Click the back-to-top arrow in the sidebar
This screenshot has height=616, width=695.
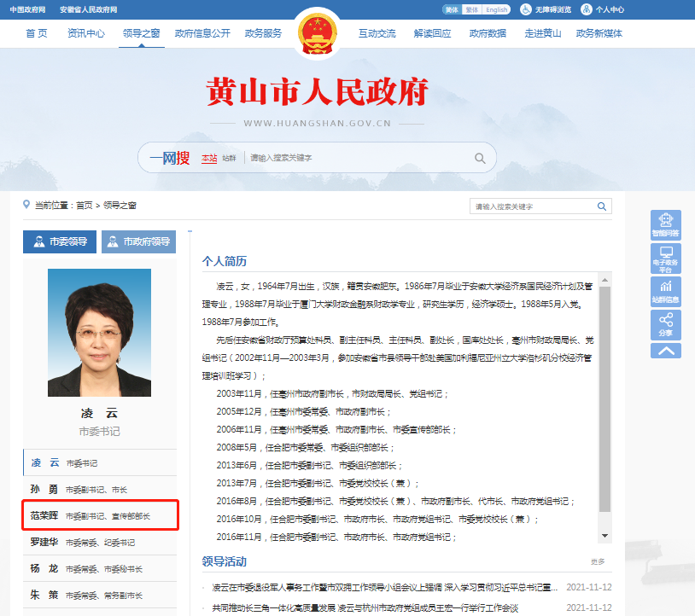coord(665,351)
